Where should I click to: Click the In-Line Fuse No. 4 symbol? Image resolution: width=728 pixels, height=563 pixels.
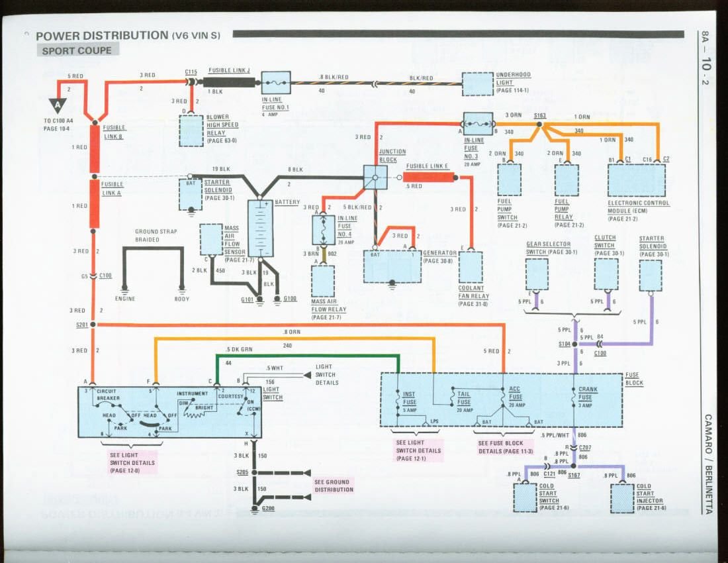click(x=323, y=230)
